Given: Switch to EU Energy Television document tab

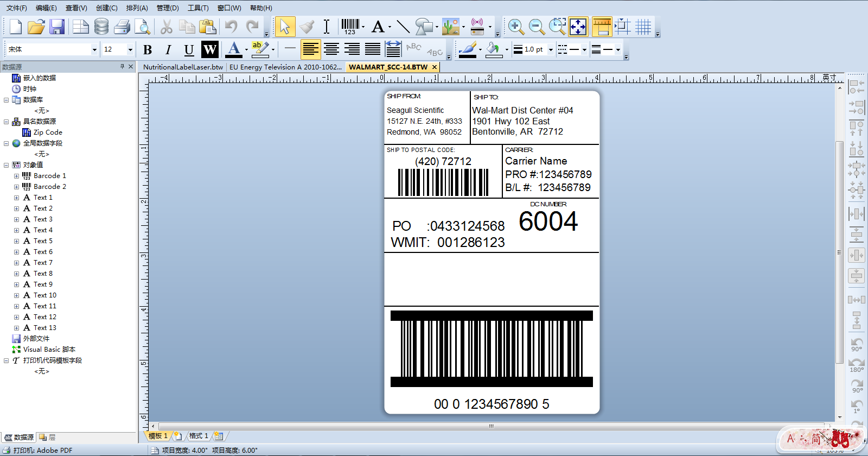Looking at the screenshot, I should click(x=285, y=67).
